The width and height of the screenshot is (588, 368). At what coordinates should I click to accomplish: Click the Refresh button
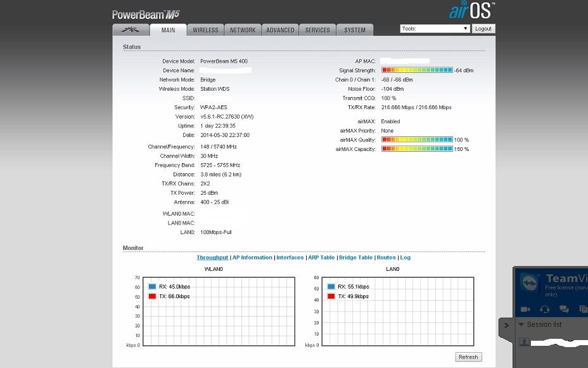[468, 357]
